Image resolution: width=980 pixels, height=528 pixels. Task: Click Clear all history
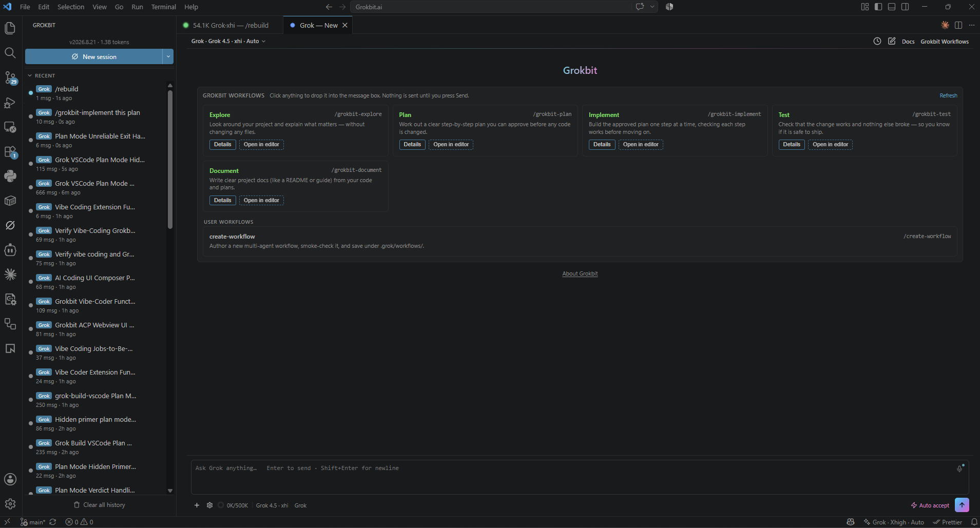click(x=99, y=505)
